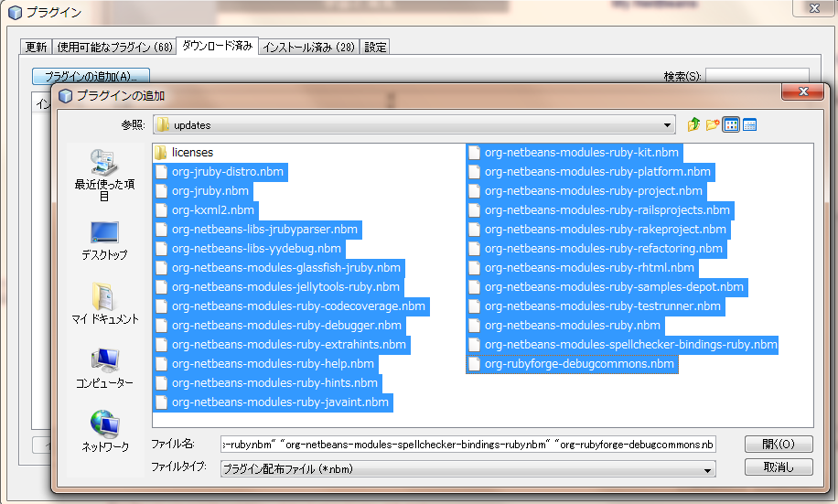Select org-netbeans-modules-ruby-extrahints.nbm

point(282,345)
